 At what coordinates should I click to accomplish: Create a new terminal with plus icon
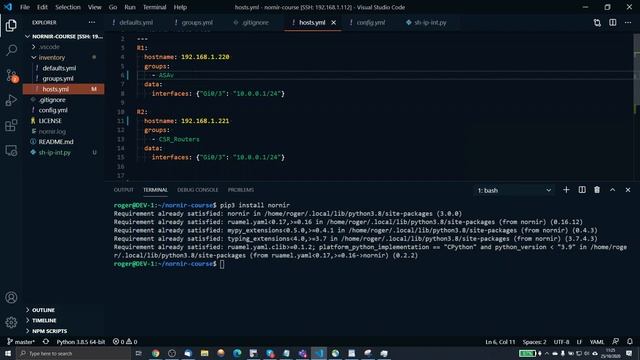pos(566,190)
